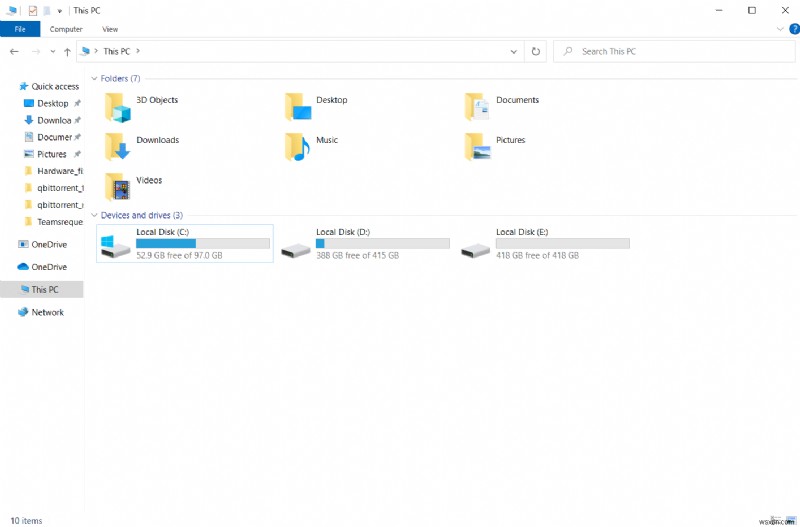Click the search magnifier icon
The height and width of the screenshot is (527, 800).
[x=567, y=51]
